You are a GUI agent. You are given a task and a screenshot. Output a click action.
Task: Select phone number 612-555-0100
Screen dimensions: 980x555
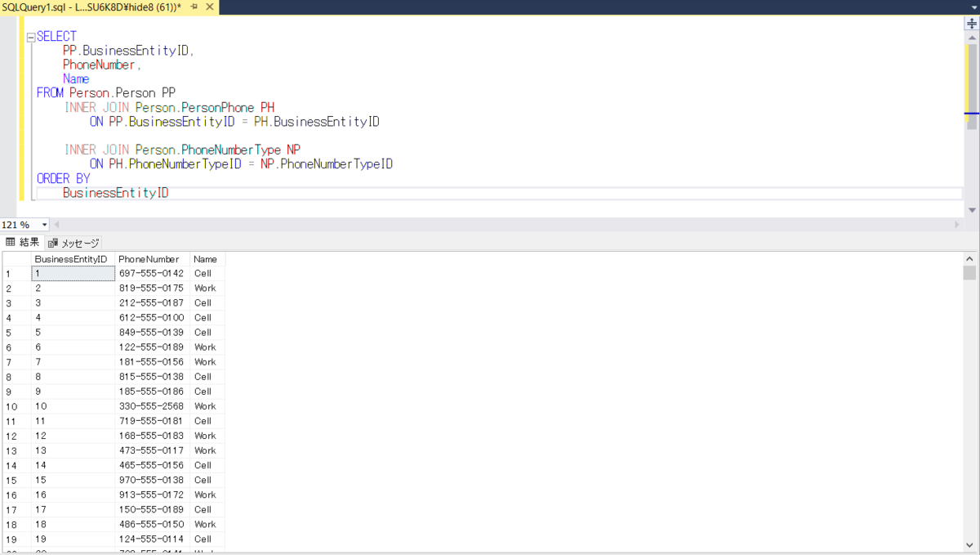coord(152,318)
